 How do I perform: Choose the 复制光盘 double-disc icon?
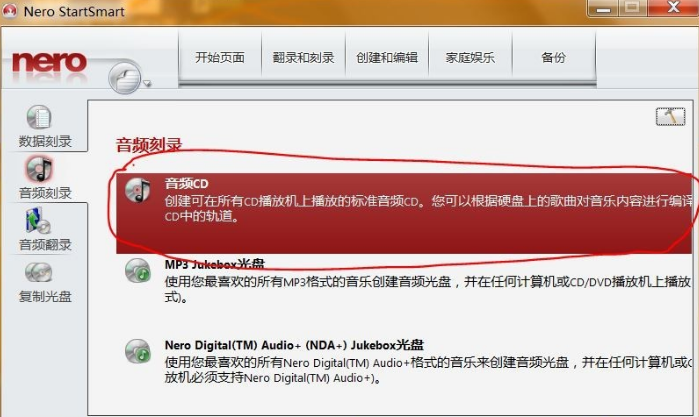38,272
